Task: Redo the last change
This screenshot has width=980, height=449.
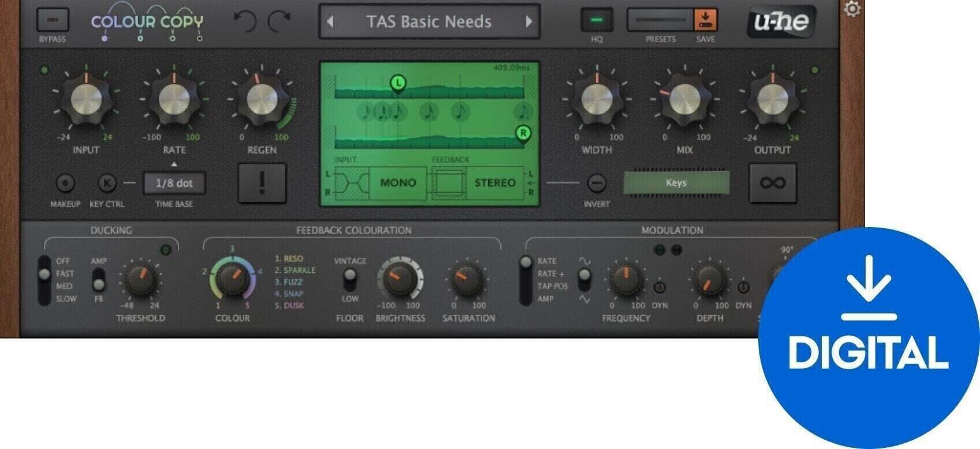Action: pos(280,22)
